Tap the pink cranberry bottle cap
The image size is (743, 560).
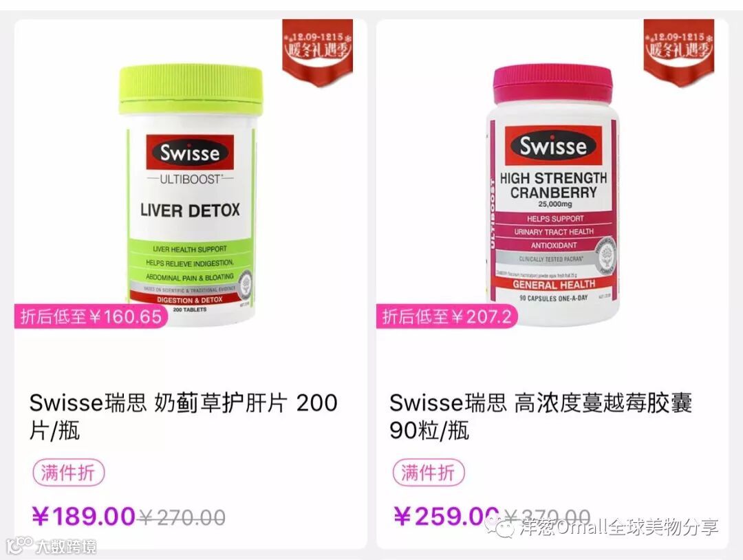[552, 84]
